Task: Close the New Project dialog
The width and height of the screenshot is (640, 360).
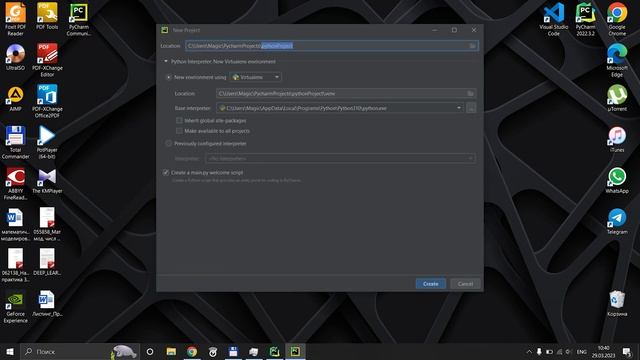Action: [x=474, y=30]
